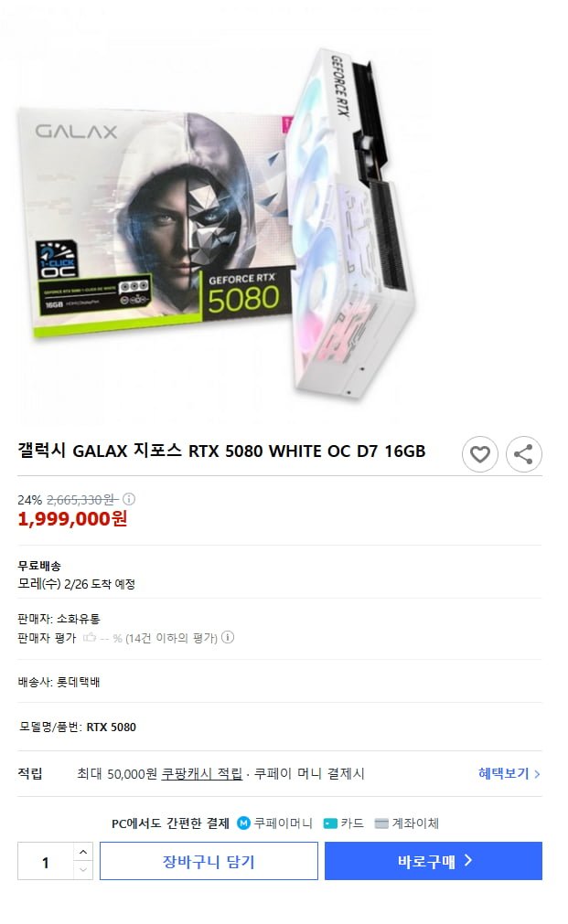Click the discounted price 1,999,000원

click(72, 519)
